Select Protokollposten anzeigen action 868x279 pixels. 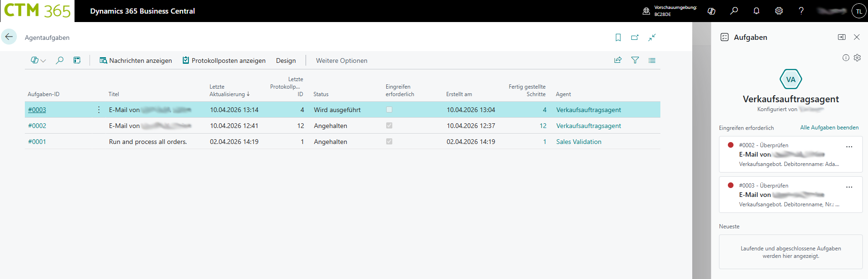tap(224, 60)
